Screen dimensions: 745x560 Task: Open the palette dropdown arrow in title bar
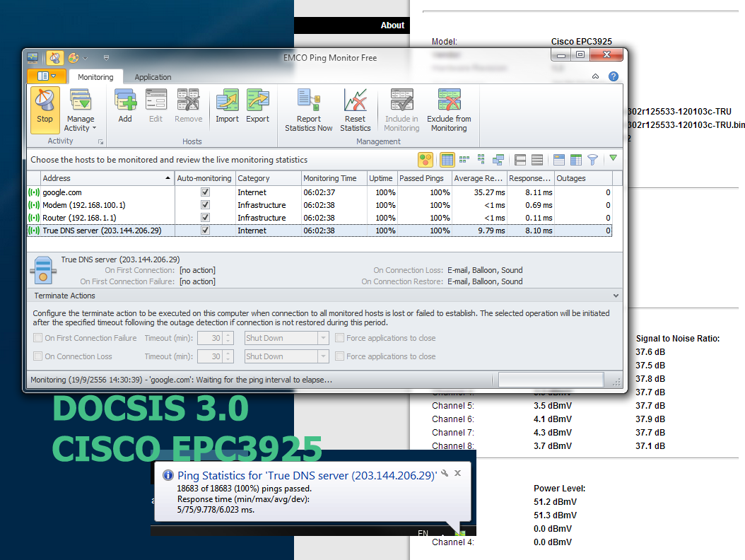86,58
